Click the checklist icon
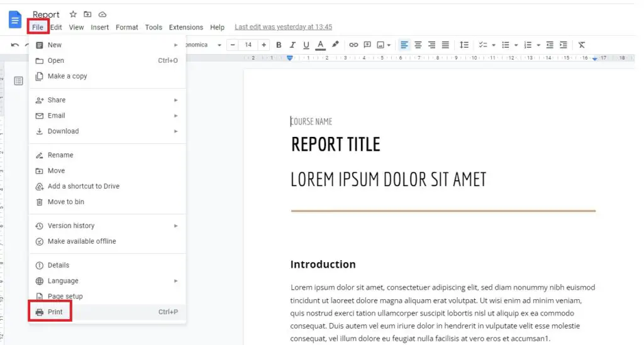This screenshot has width=644, height=345. [x=483, y=45]
